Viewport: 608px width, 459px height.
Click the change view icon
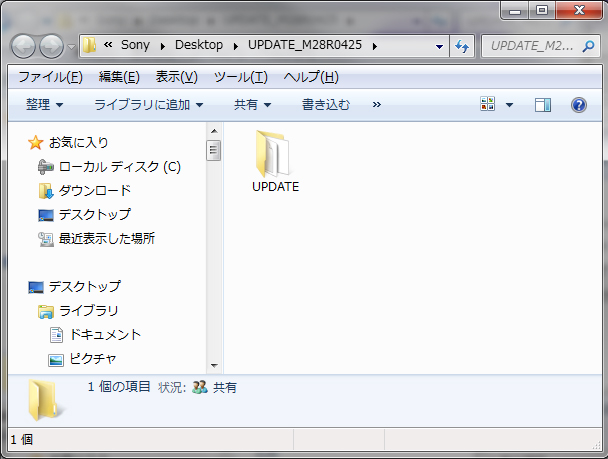pos(488,104)
